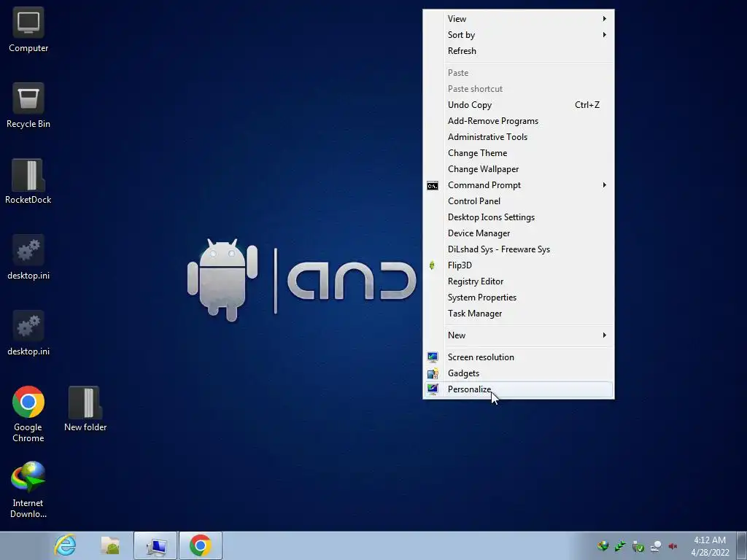The width and height of the screenshot is (747, 560).
Task: Launch Device Manager from the menu
Action: click(519, 233)
